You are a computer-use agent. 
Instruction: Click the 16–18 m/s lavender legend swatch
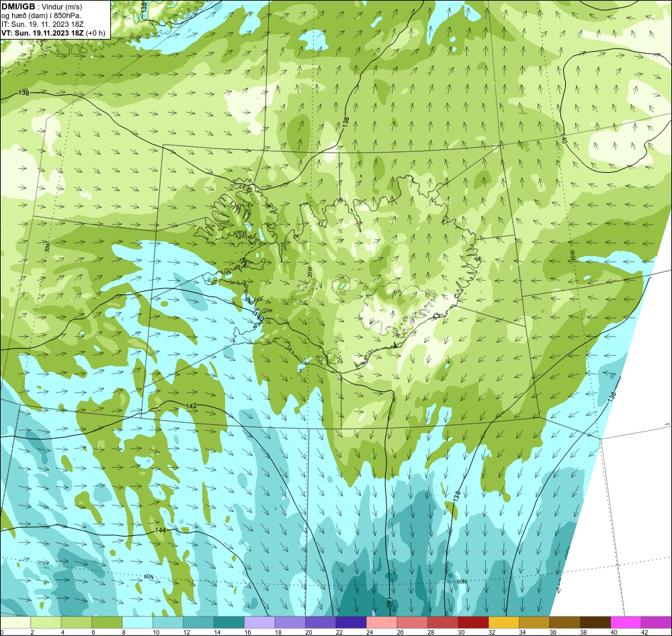259,622
